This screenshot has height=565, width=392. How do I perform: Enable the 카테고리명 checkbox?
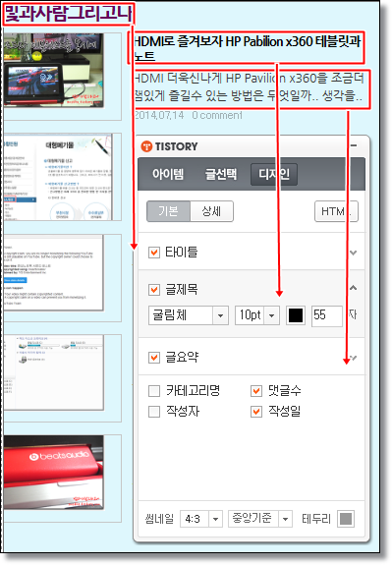tap(154, 391)
